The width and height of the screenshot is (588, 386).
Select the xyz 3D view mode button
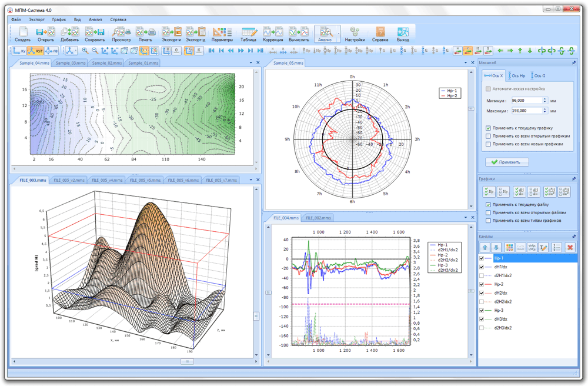[35, 51]
